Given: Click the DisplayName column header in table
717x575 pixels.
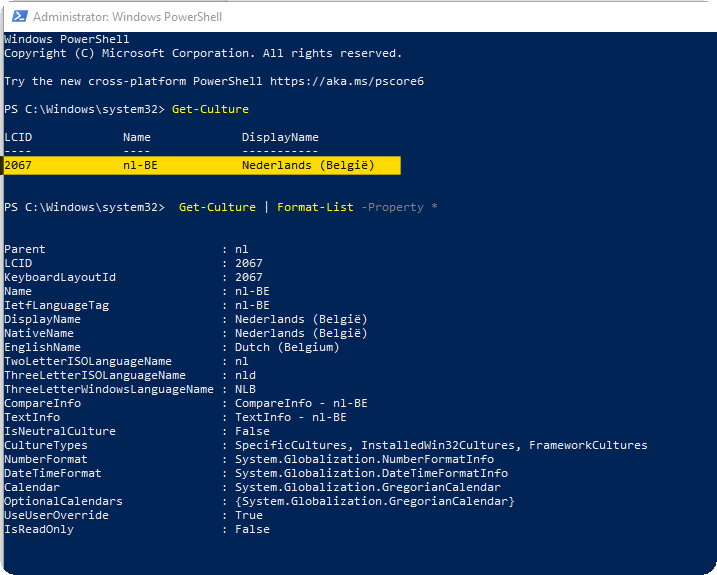Looking at the screenshot, I should (280, 137).
